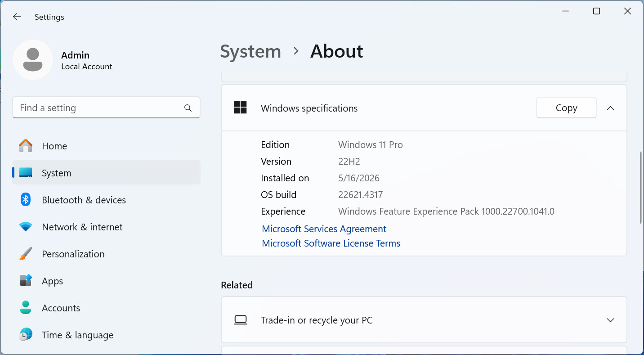644x355 pixels.
Task: Click the back arrow icon
Action: 17,17
